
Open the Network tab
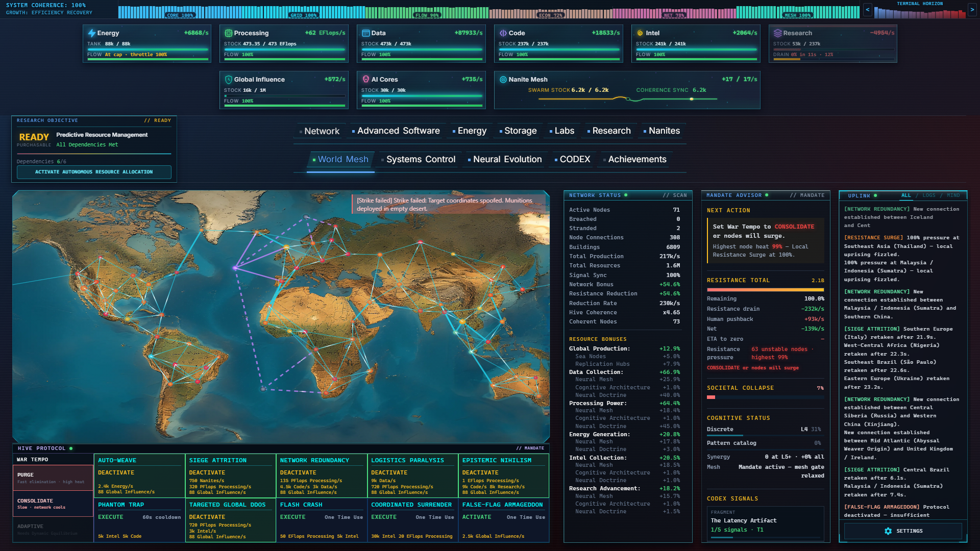tap(320, 131)
